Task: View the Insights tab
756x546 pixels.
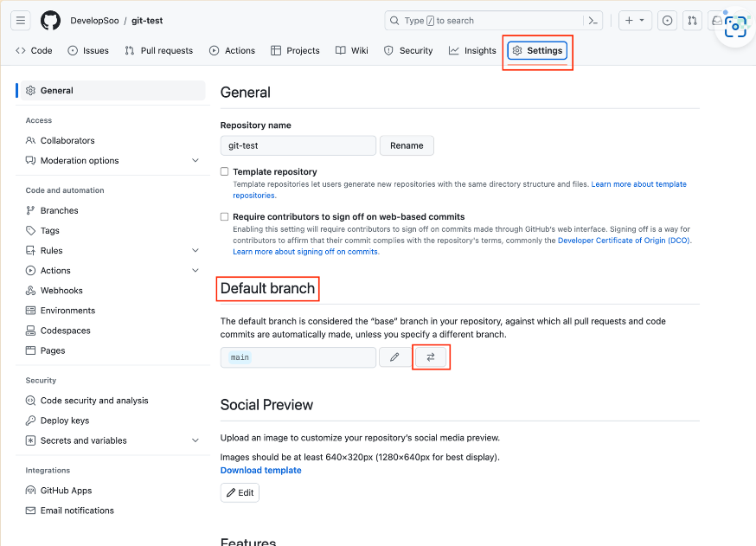Action: coord(472,51)
